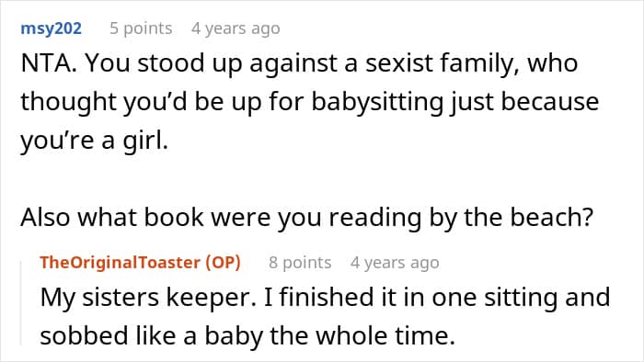Click the line 'you're a girl.'
This screenshot has height=362, width=644.
point(95,141)
